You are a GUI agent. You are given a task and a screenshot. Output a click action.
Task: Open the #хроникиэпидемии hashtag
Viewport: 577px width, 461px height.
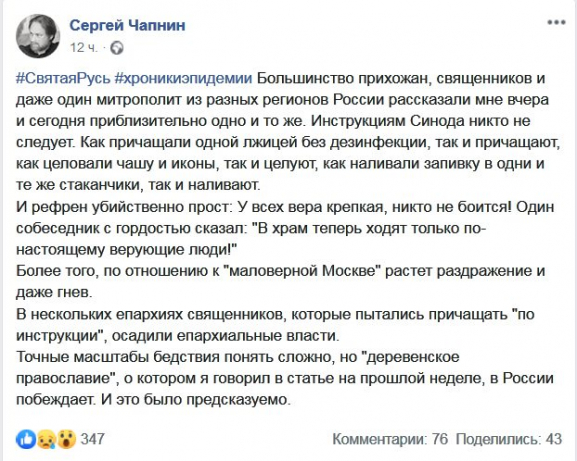point(184,78)
